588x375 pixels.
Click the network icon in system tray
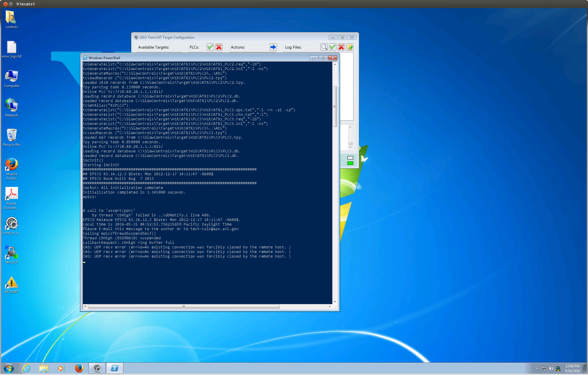point(544,368)
